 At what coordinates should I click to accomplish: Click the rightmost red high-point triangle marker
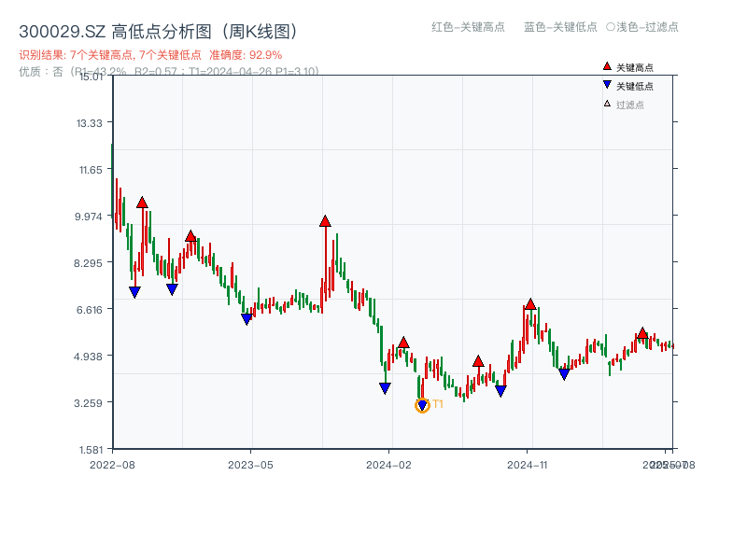coord(642,333)
